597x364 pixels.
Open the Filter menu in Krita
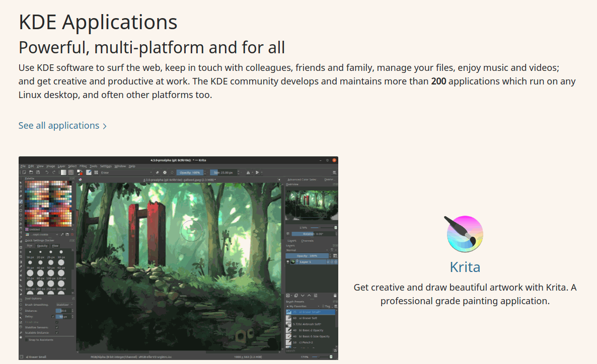tap(83, 166)
